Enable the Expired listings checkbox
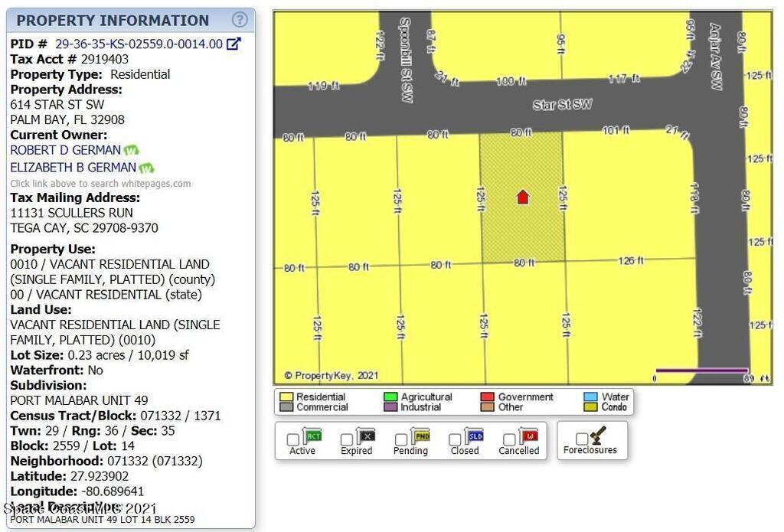This screenshot has width=784, height=532. tap(347, 439)
